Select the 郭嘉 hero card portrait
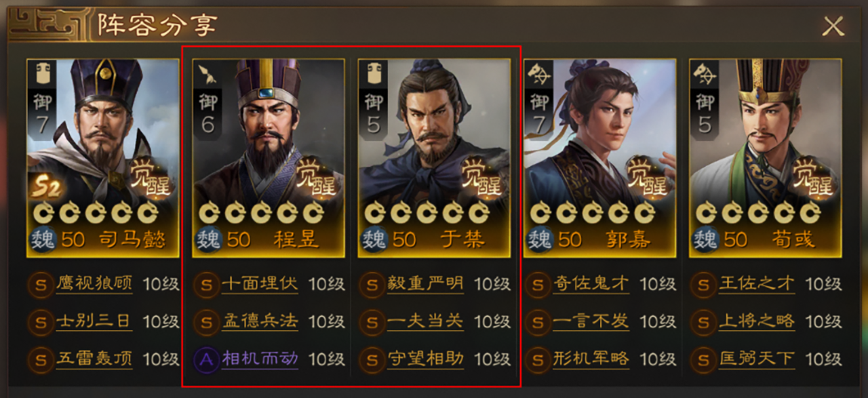The image size is (868, 398). click(599, 157)
